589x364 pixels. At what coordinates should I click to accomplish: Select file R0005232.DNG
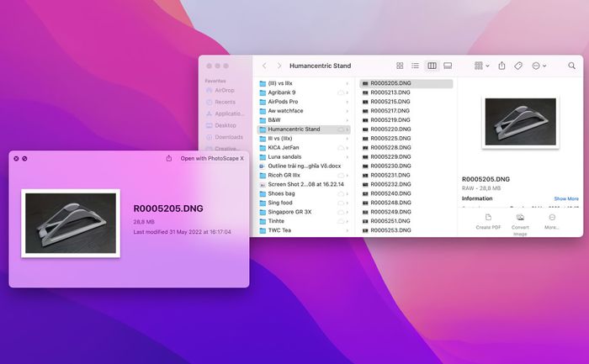(406, 184)
